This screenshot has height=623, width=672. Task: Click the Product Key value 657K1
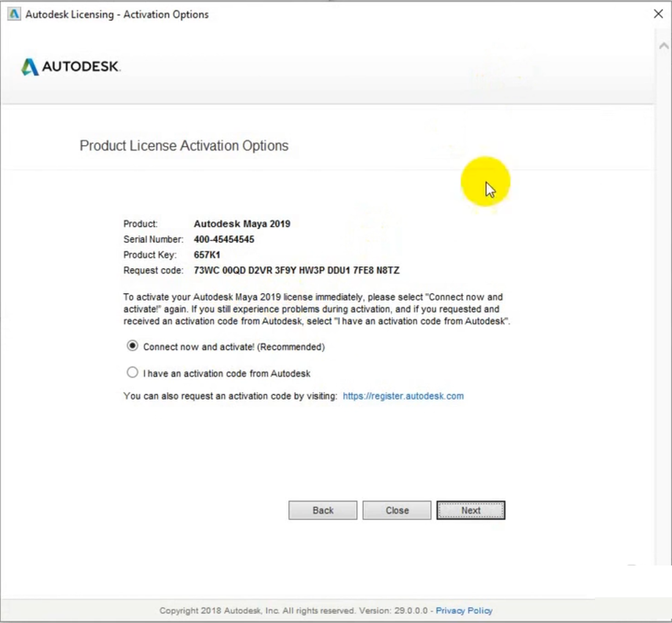coord(207,255)
